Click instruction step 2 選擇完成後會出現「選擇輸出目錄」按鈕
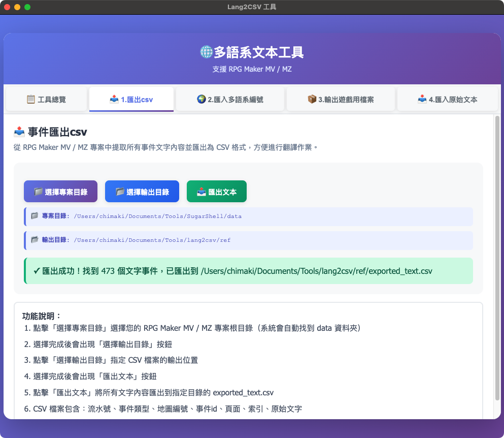The width and height of the screenshot is (504, 438). (98, 345)
